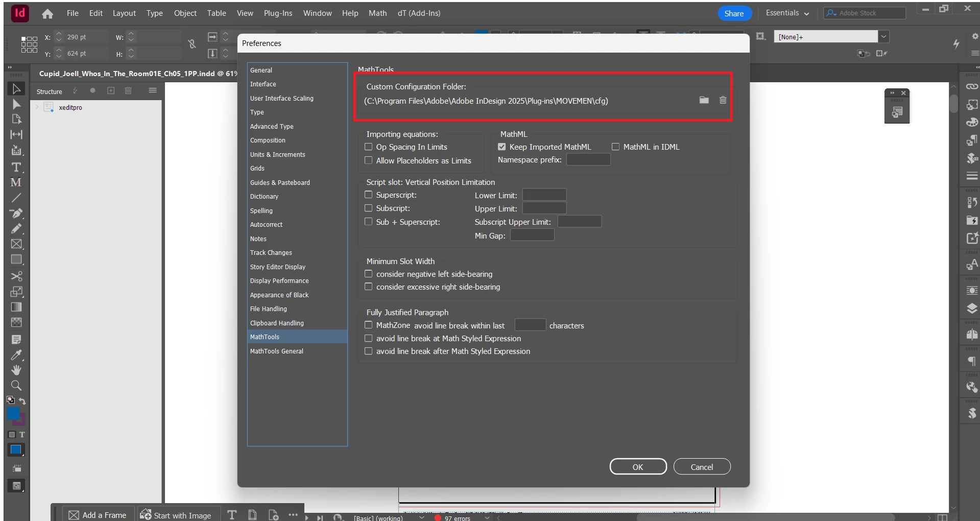Image resolution: width=980 pixels, height=521 pixels.
Task: Click Add a Frame button
Action: [98, 515]
